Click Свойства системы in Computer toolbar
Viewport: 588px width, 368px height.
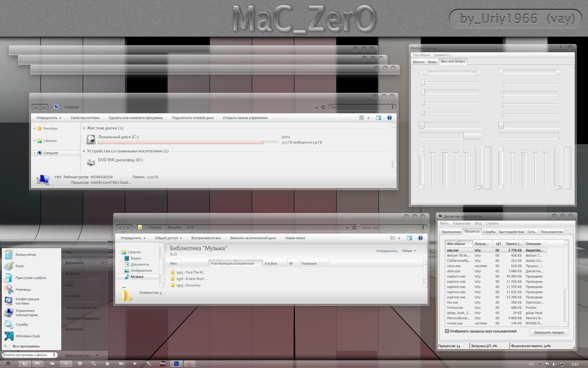[85, 118]
